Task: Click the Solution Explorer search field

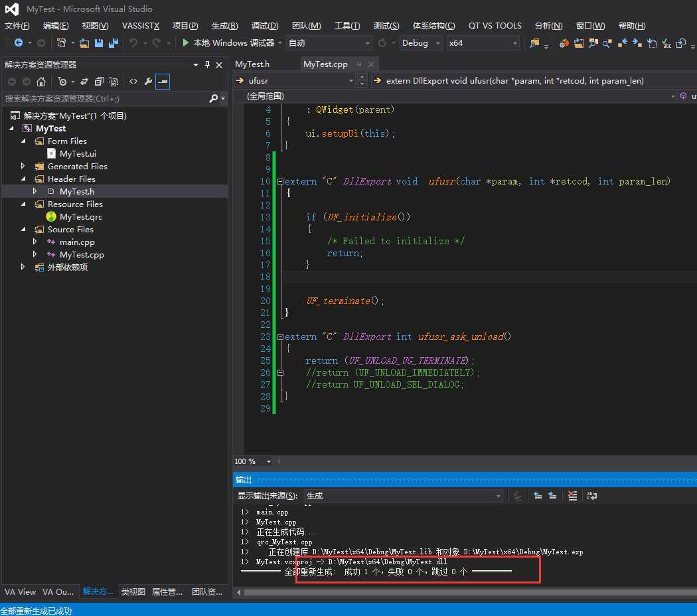Action: pyautogui.click(x=106, y=98)
